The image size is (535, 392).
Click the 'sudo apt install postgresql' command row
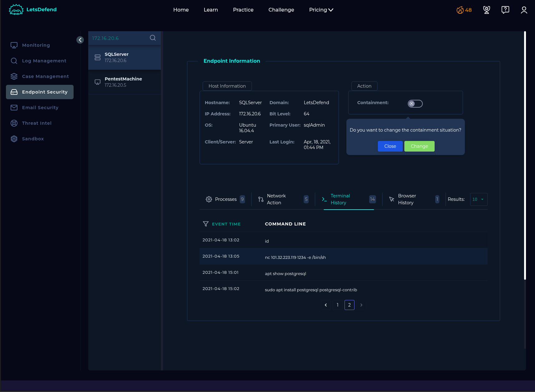coord(343,289)
